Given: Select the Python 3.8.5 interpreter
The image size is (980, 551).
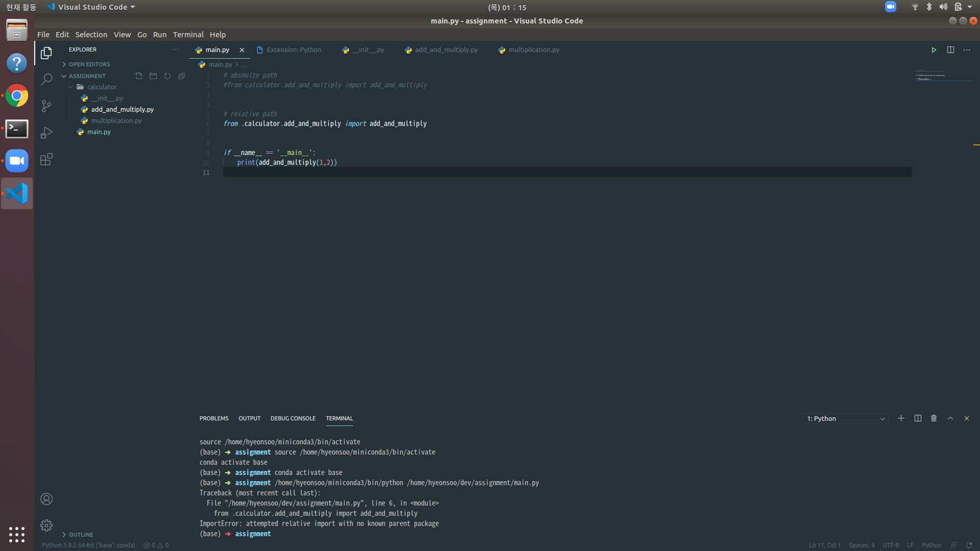Looking at the screenshot, I should tap(88, 545).
